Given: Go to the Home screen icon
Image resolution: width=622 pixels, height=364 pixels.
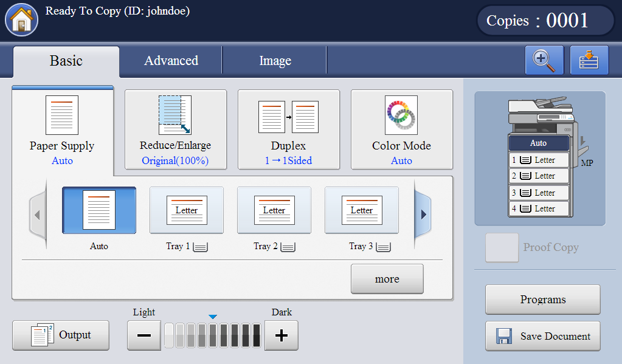Looking at the screenshot, I should tap(22, 19).
